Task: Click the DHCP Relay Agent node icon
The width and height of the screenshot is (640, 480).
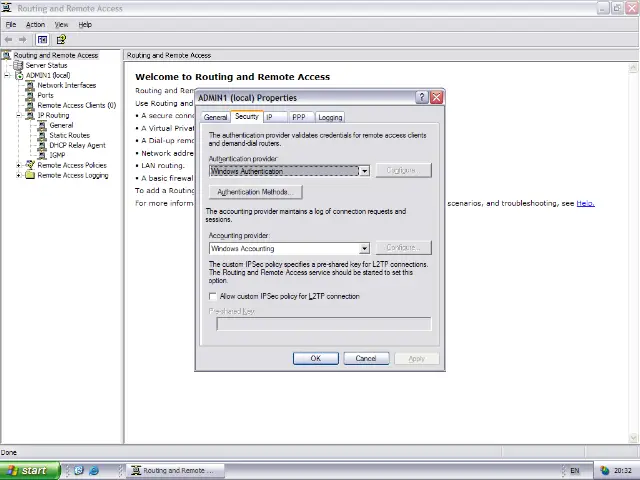Action: [42, 145]
